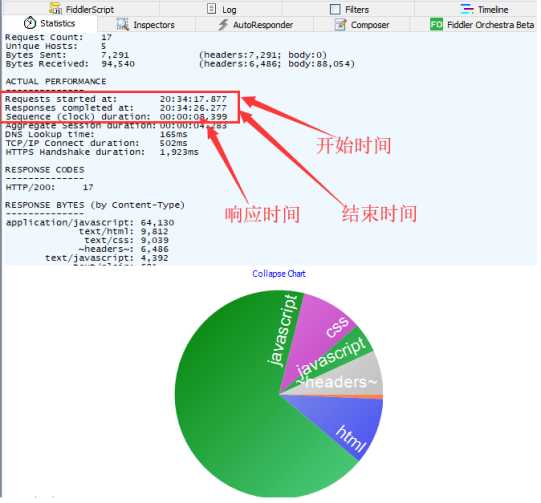Click the magenta css pie slice
This screenshot has height=503, width=541.
pos(317,333)
